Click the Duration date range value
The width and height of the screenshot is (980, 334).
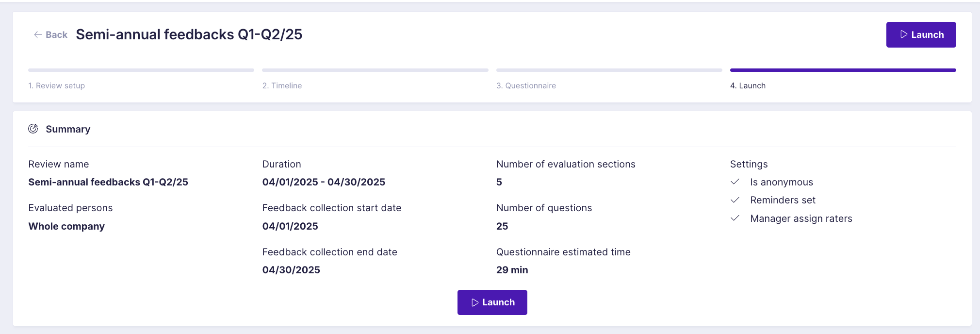pos(324,182)
